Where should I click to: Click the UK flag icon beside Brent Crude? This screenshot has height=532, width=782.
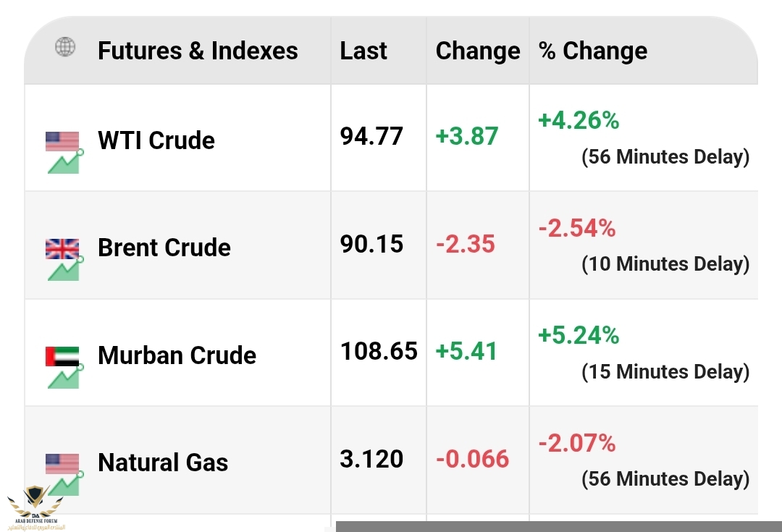click(62, 249)
